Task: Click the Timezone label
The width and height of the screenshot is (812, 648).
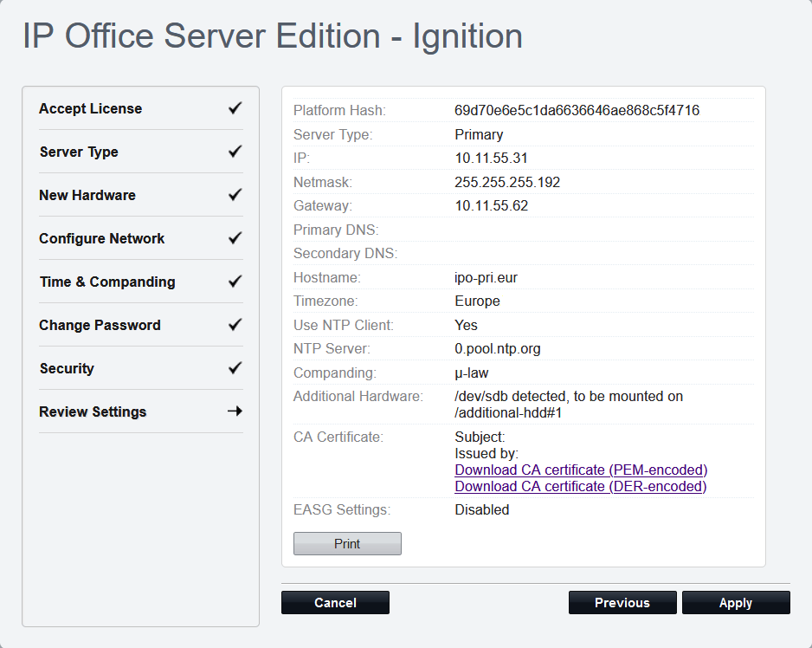Action: (x=325, y=301)
